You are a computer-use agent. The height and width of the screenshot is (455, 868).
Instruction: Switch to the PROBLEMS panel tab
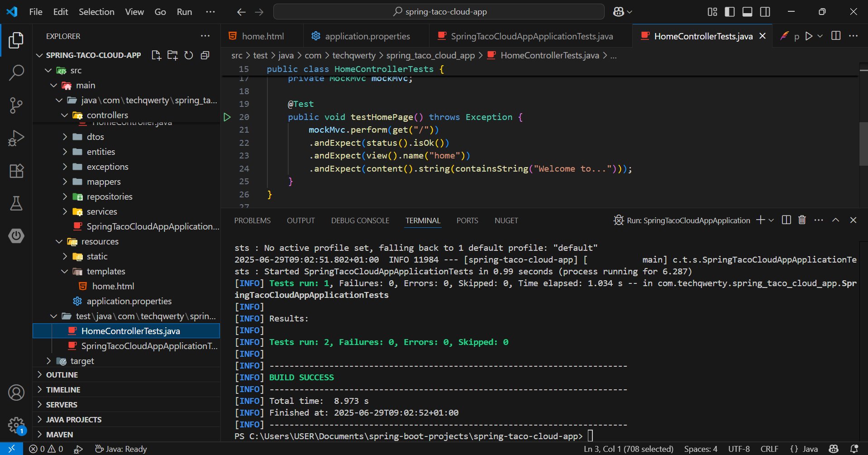click(x=252, y=220)
